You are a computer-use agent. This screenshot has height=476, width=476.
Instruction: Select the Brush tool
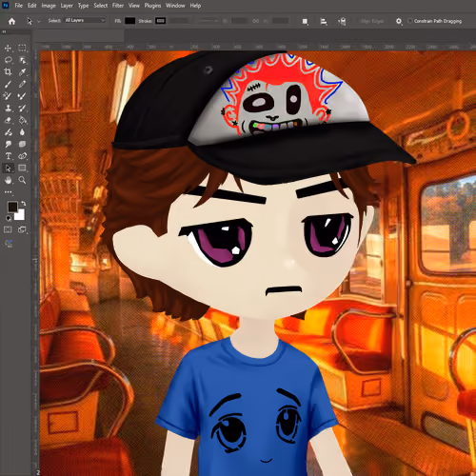click(8, 84)
